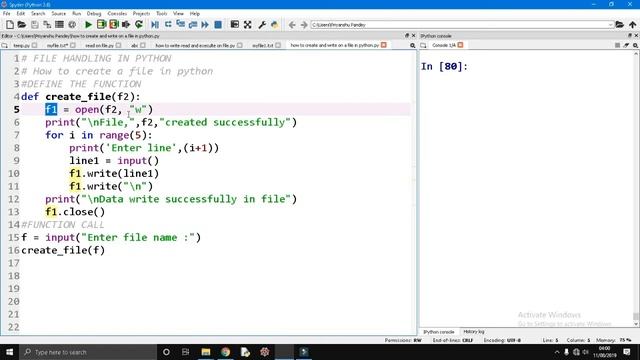Undock the IPython console pane
This screenshot has height=360, width=640.
(630, 36)
